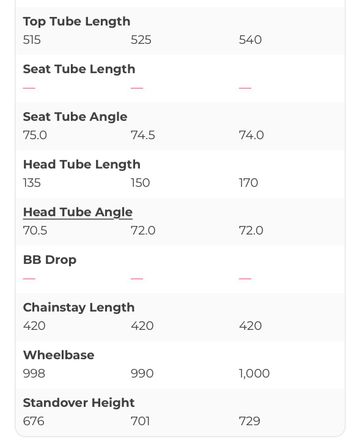Click the seat tube angle value 74.5
This screenshot has height=444, width=360.
143,135
